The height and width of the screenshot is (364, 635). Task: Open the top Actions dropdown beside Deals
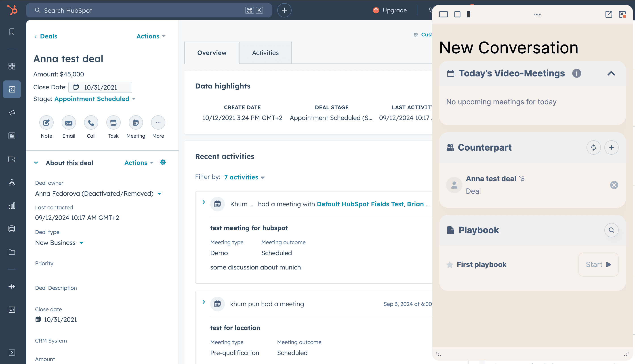point(151,36)
